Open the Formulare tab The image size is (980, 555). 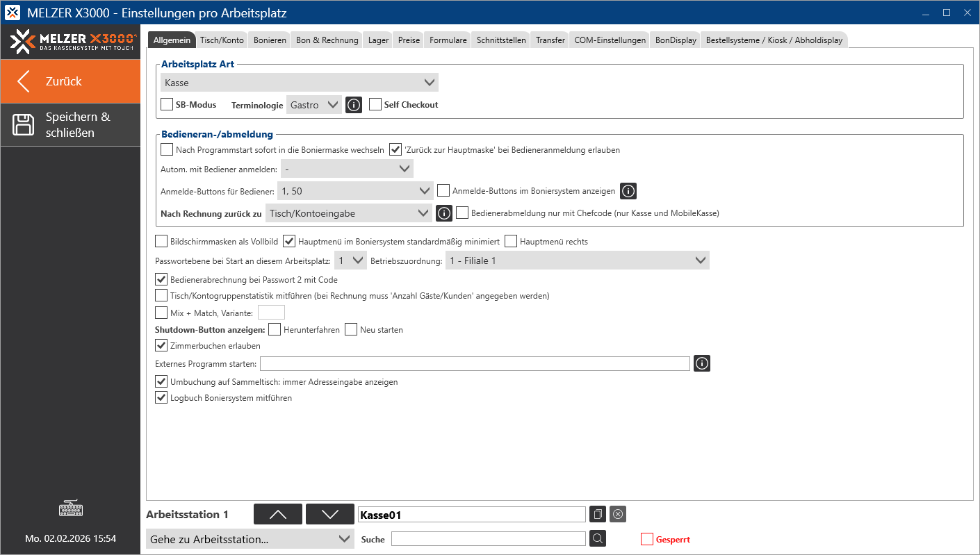448,40
